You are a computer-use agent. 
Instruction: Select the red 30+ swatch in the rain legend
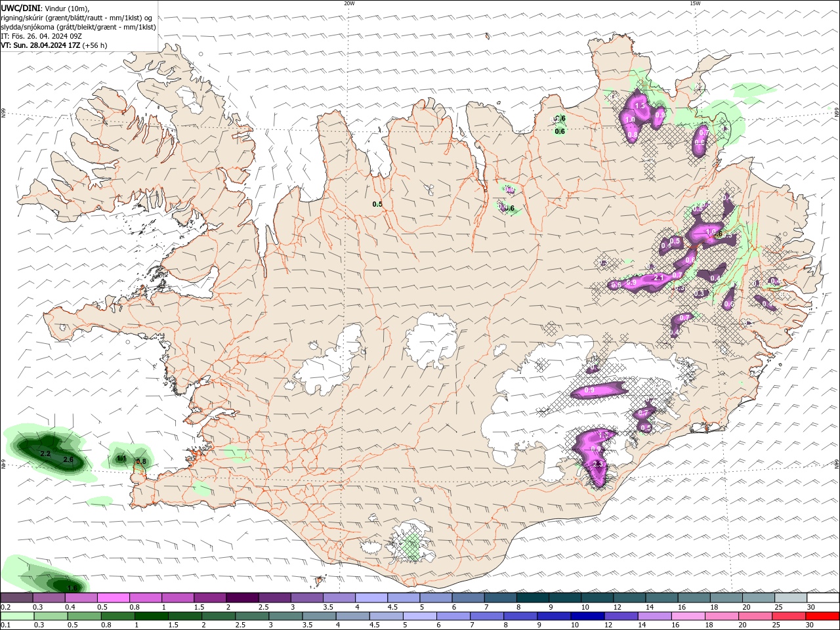[822, 616]
